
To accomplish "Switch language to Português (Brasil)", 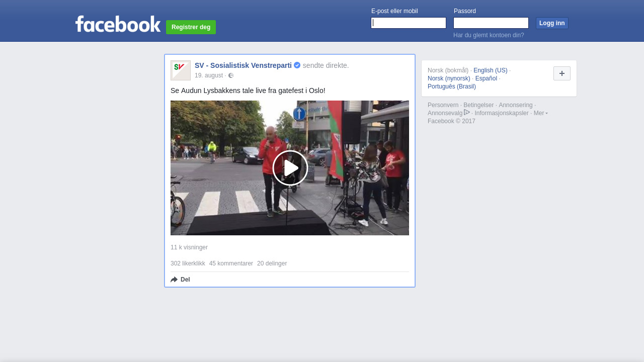I will coord(452,86).
